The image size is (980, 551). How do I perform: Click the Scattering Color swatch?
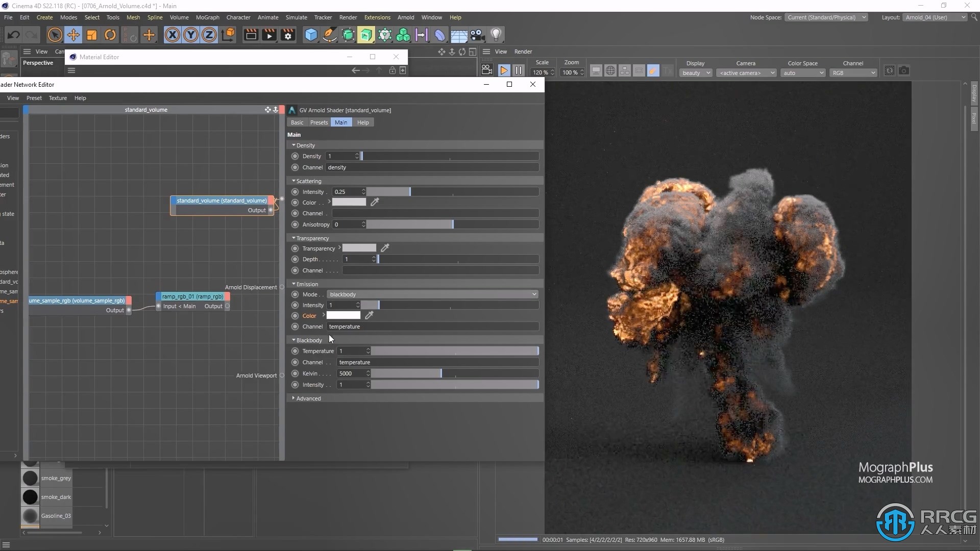(x=350, y=203)
